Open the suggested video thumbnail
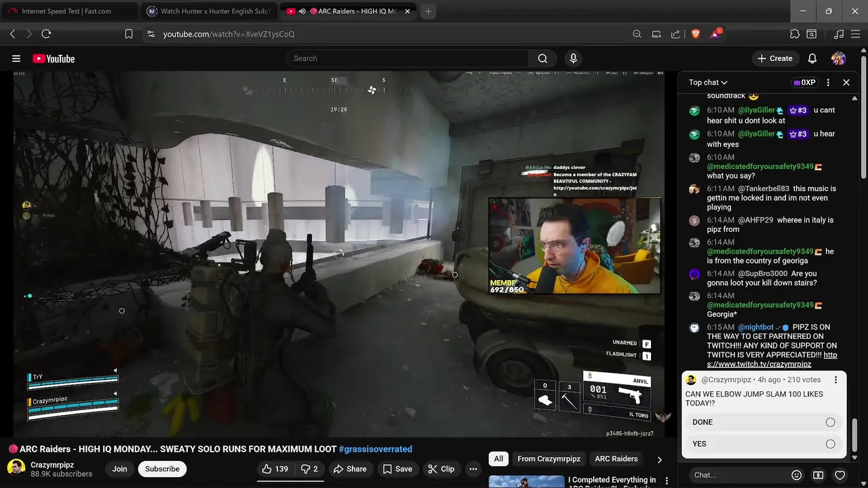The height and width of the screenshot is (488, 868). (526, 481)
